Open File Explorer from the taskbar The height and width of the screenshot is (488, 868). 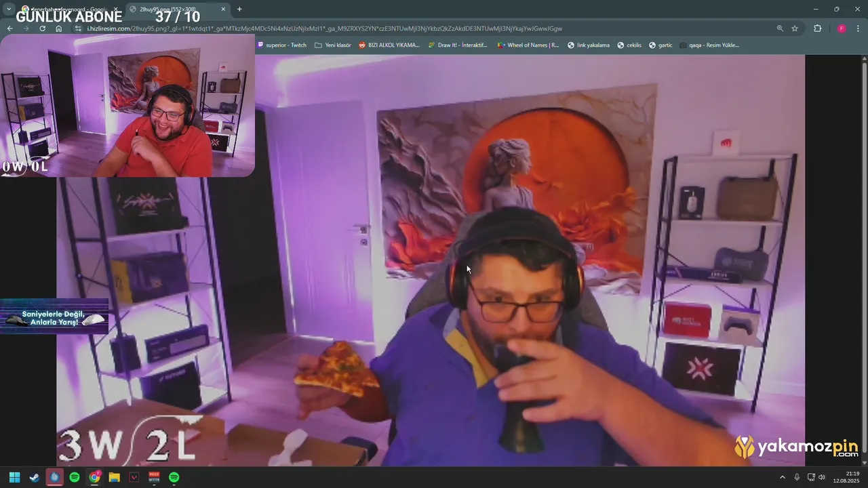114,477
